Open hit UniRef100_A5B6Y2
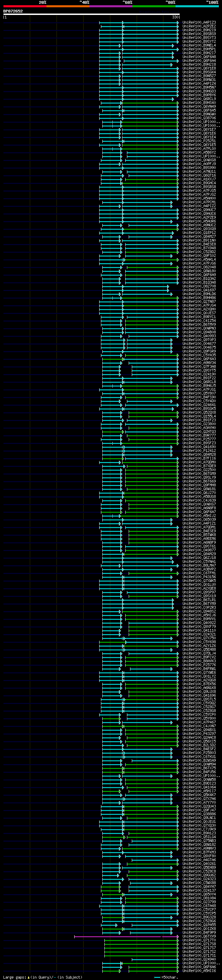Image resolution: width=222 pixels, height=980 pixels. tap(199, 153)
